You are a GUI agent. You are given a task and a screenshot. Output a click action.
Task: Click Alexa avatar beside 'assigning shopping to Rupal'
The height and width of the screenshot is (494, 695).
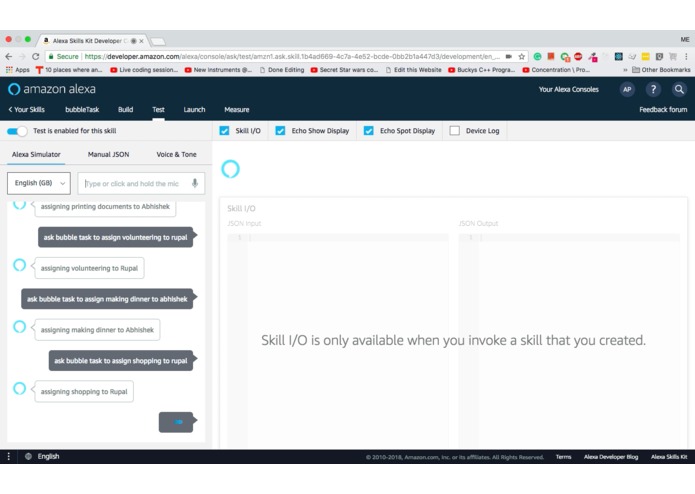pos(20,388)
